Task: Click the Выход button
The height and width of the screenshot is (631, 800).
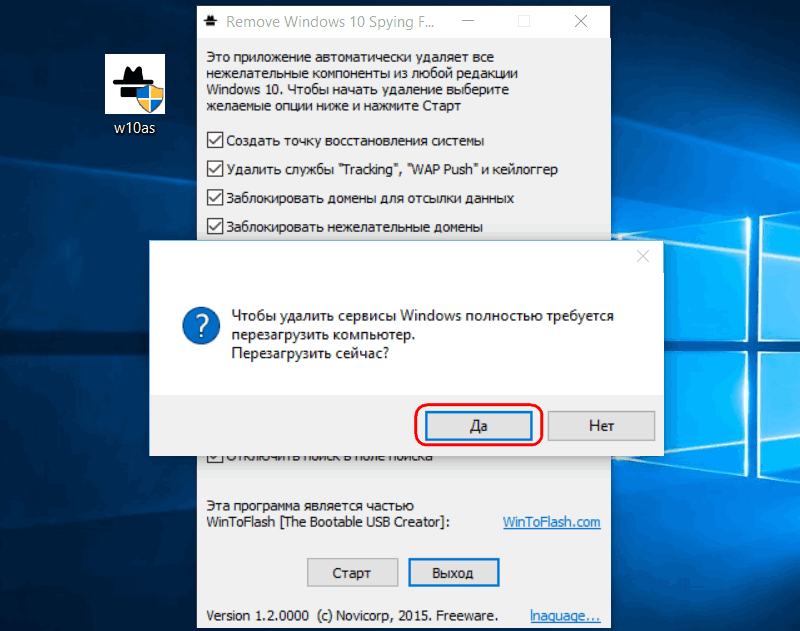Action: (x=454, y=572)
